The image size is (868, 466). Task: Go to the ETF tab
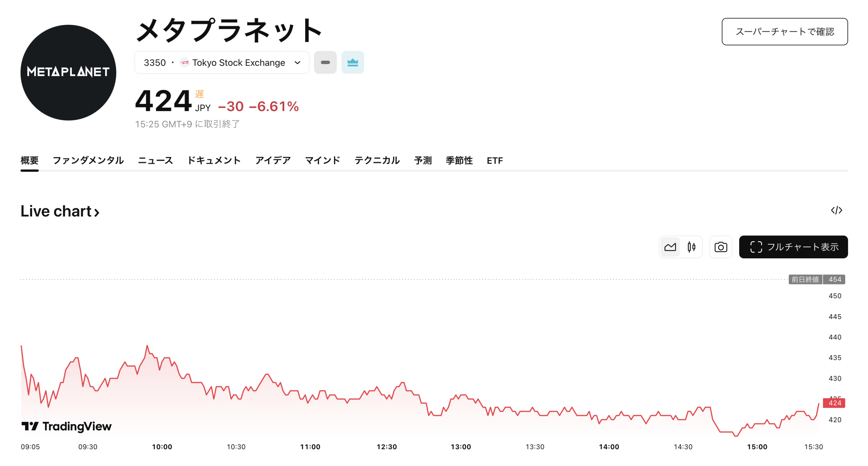click(x=494, y=160)
